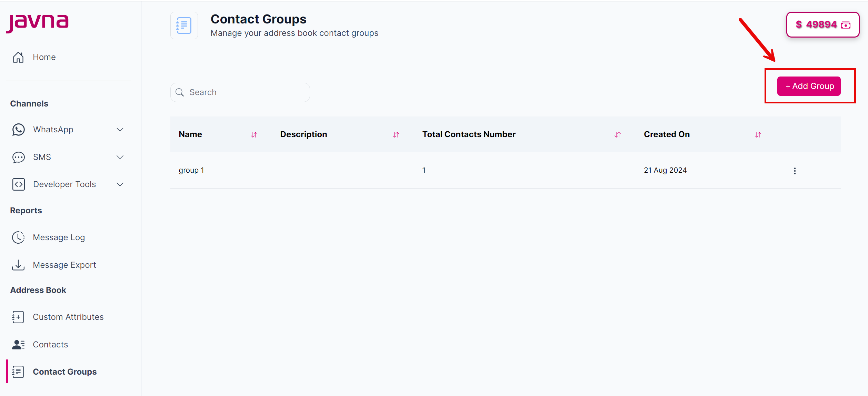Expand the Developer Tools section chevron
This screenshot has width=868, height=396.
(120, 184)
